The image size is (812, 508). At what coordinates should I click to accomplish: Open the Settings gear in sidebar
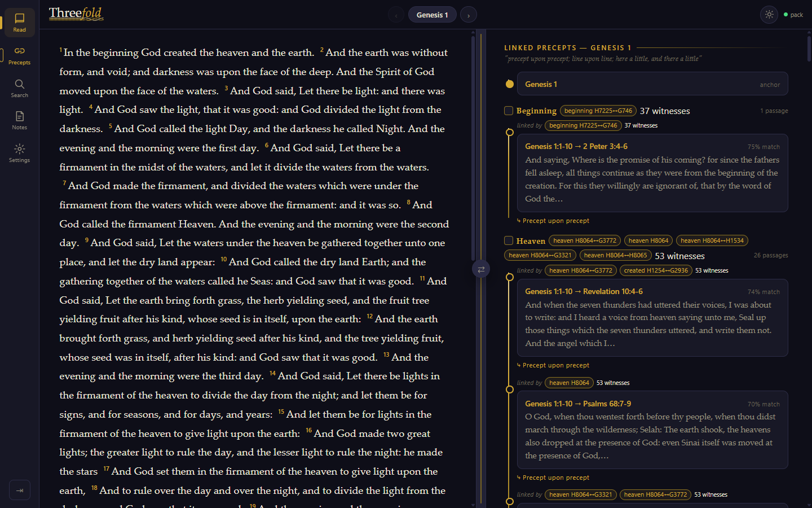coord(20,153)
